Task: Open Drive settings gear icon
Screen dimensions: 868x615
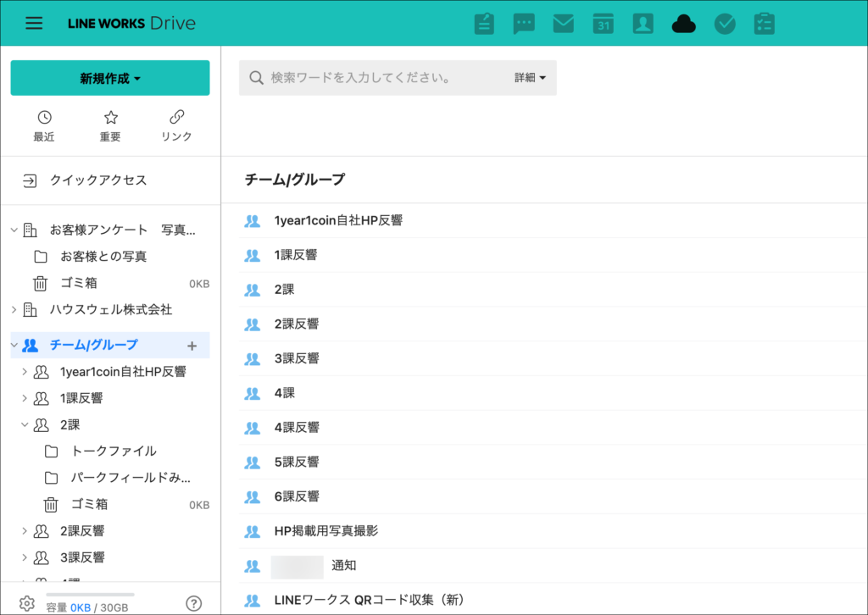Action: [x=26, y=603]
